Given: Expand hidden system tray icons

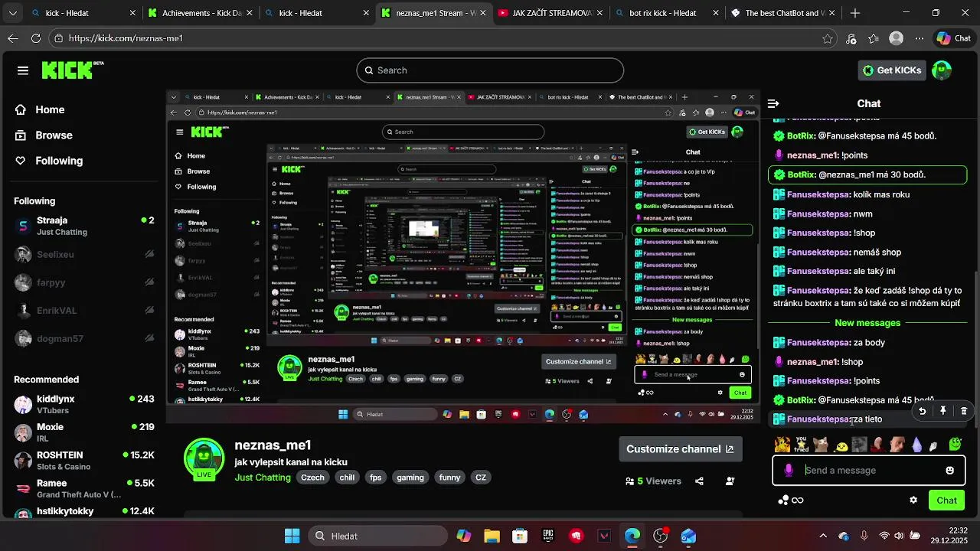Looking at the screenshot, I should [823, 536].
